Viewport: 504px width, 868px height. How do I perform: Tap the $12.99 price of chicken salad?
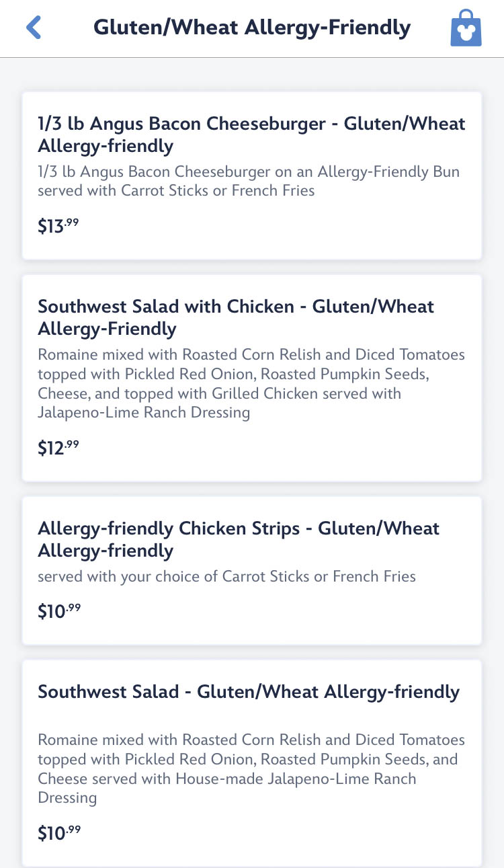point(58,448)
